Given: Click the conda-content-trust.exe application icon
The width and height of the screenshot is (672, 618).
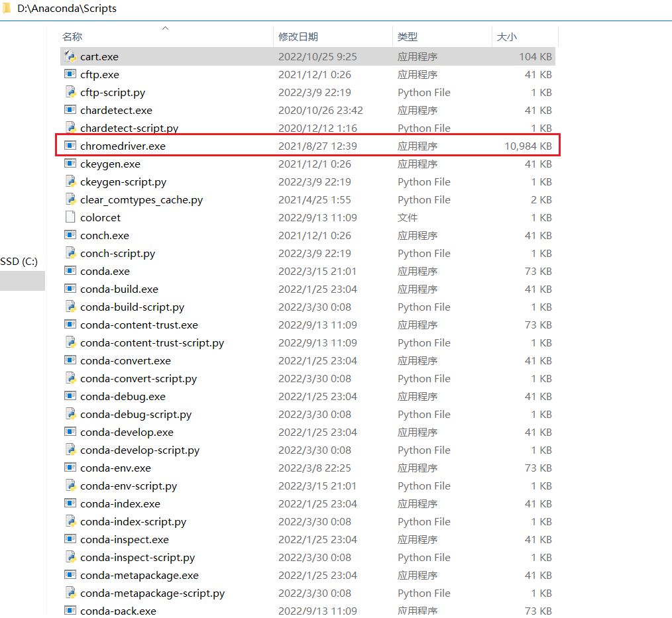Looking at the screenshot, I should coord(70,325).
